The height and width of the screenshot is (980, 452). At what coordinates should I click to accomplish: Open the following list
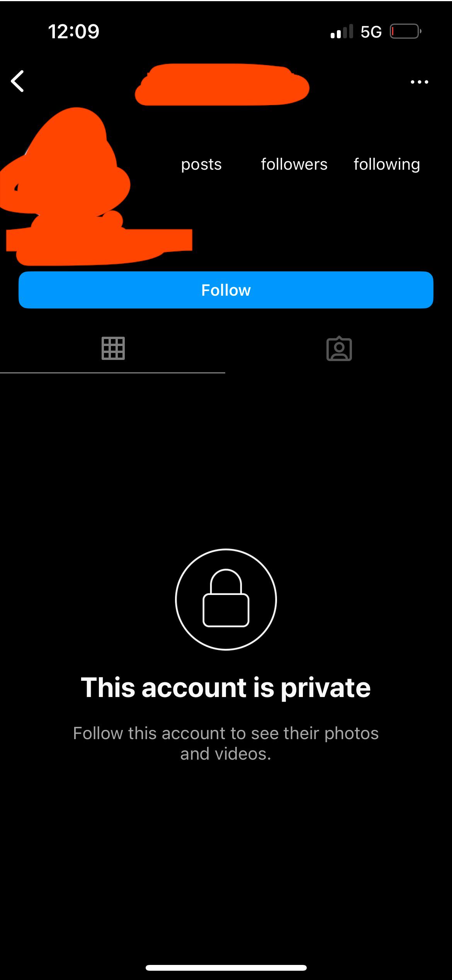[x=387, y=165]
